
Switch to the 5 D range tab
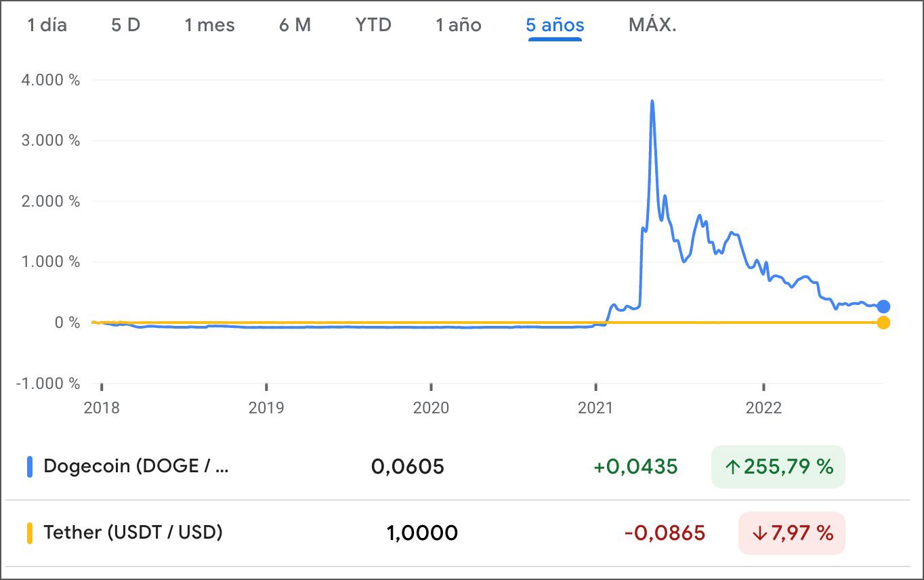125,26
